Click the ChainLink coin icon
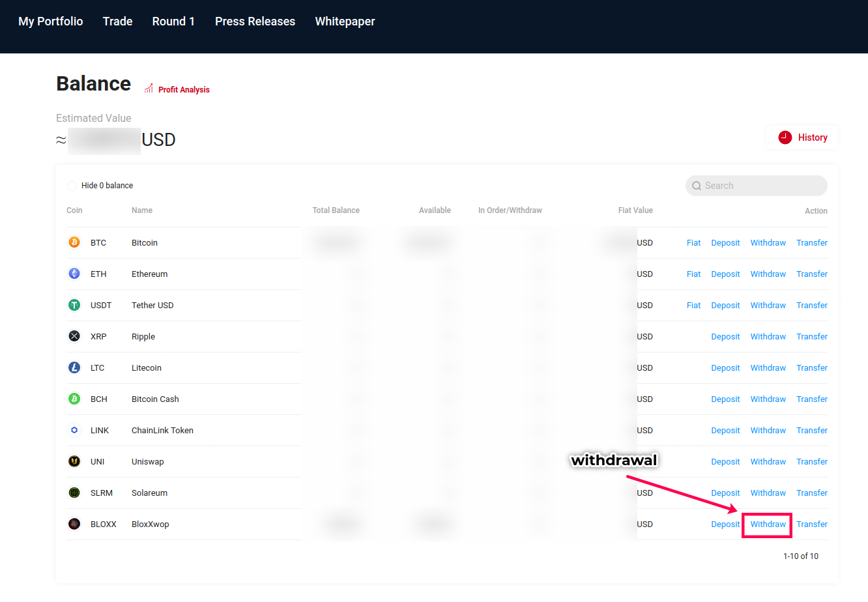 (x=74, y=430)
